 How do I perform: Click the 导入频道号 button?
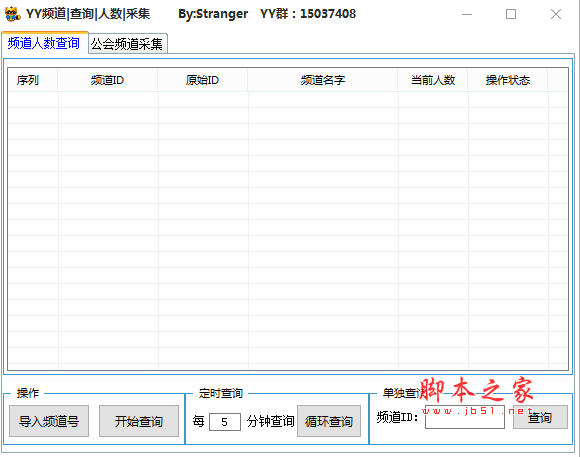[49, 421]
